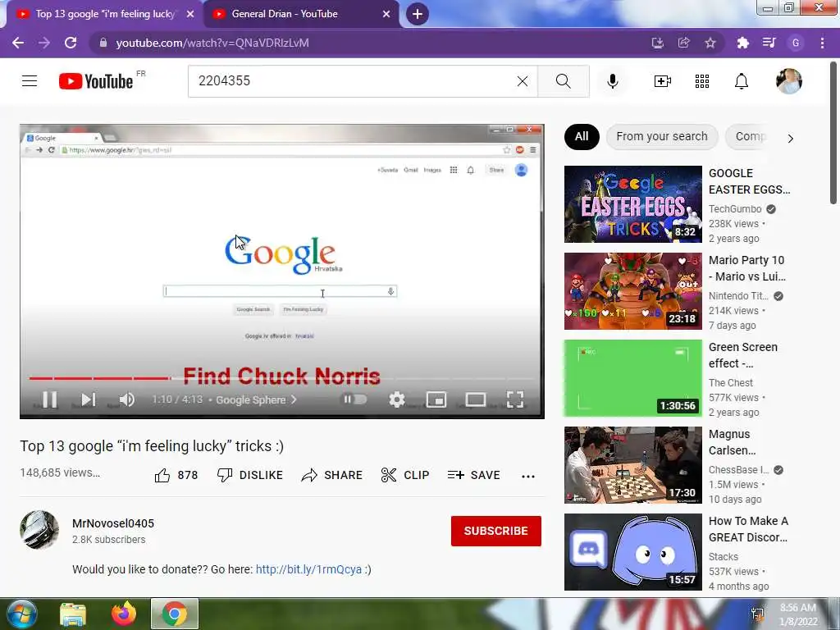The width and height of the screenshot is (840, 630).
Task: Bookmark this page with star
Action: point(710,43)
